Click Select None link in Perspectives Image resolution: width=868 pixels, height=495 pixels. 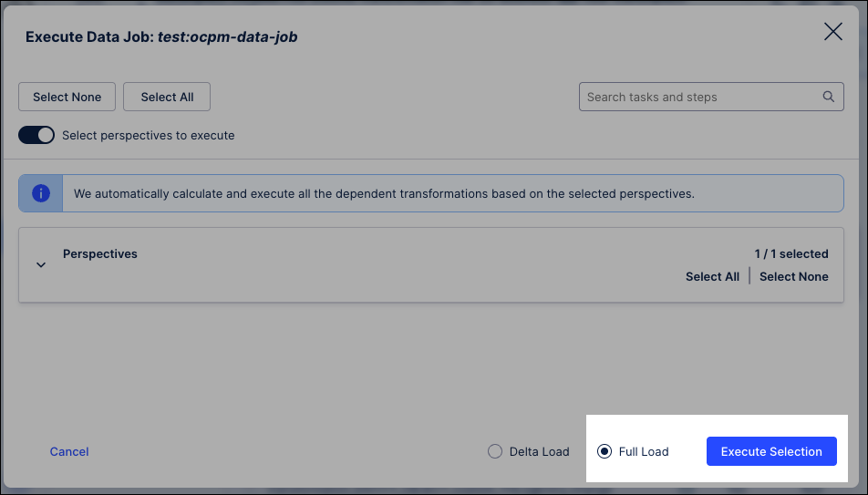(794, 276)
